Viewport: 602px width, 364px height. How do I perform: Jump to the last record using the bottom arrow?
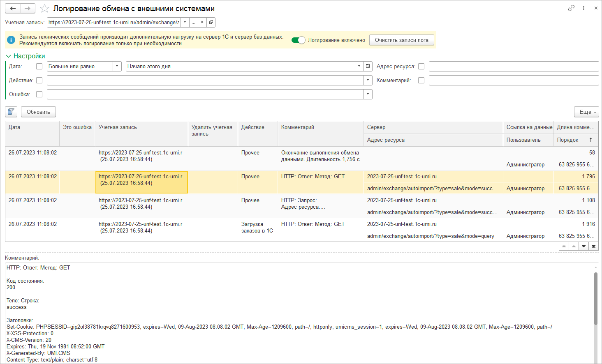593,246
